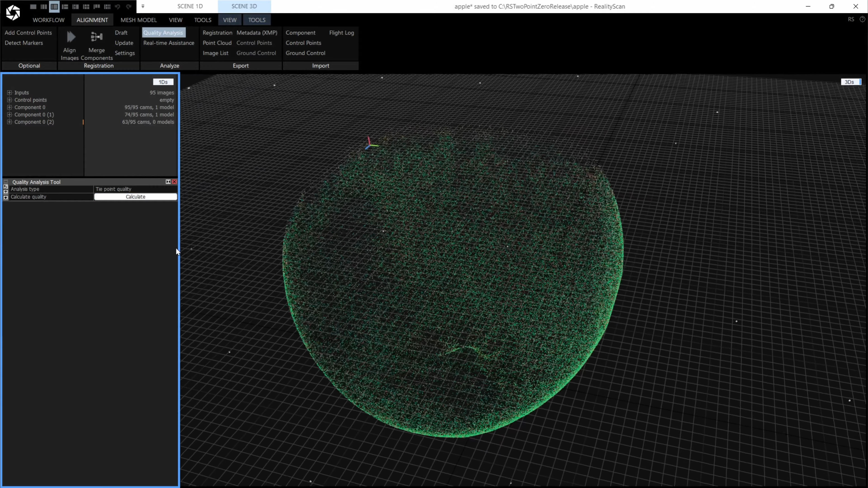Click the reset settings icon in tool panel
This screenshot has width=868, height=488.
(5, 186)
